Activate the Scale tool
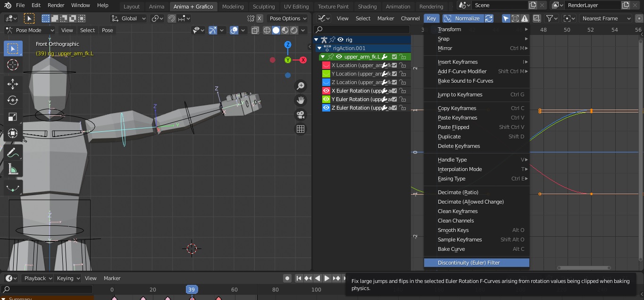This screenshot has width=644, height=300. (13, 117)
